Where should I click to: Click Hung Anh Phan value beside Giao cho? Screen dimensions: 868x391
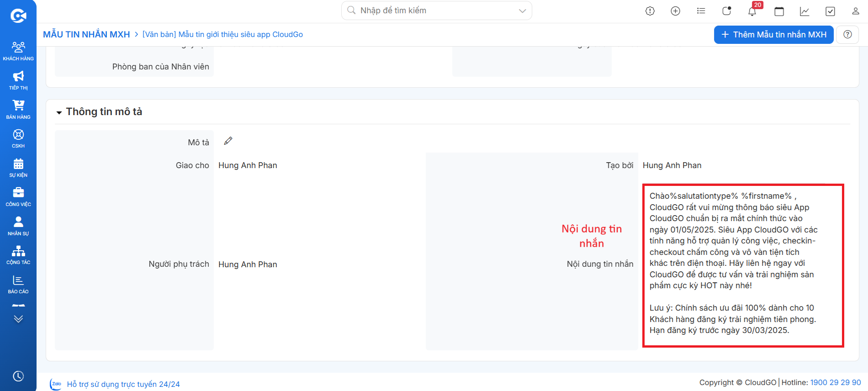coord(248,165)
